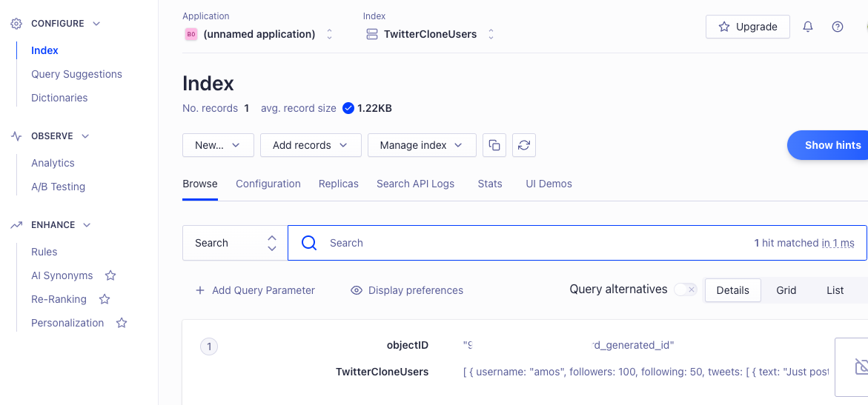
Task: Click the help question mark icon
Action: tap(838, 27)
